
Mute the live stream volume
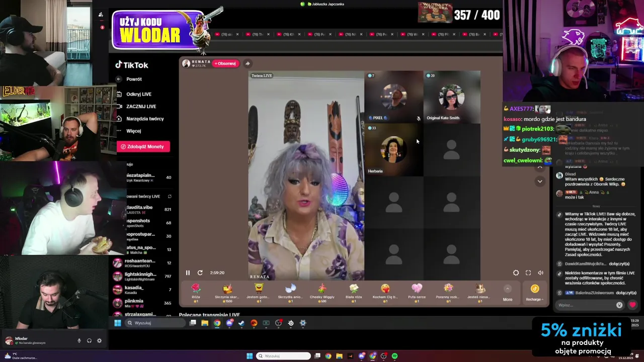(540, 273)
